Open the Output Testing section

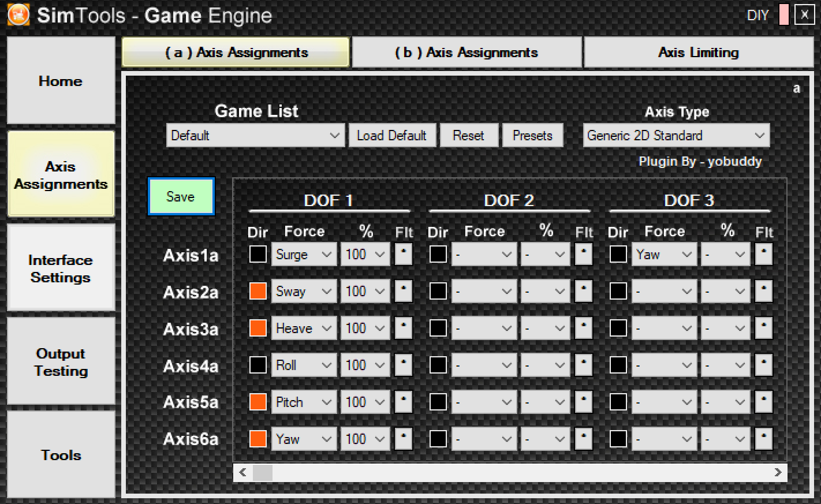pyautogui.click(x=61, y=362)
